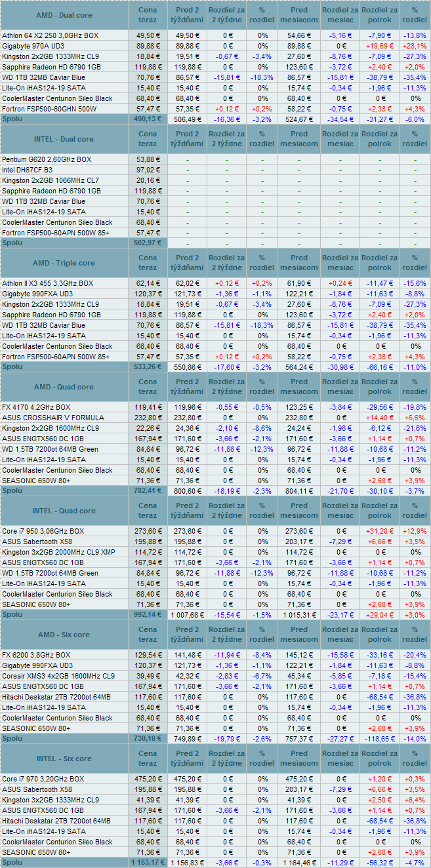Click the '+31,20 €' value in Core i7 950 row
The height and width of the screenshot is (868, 431).
coord(379,531)
